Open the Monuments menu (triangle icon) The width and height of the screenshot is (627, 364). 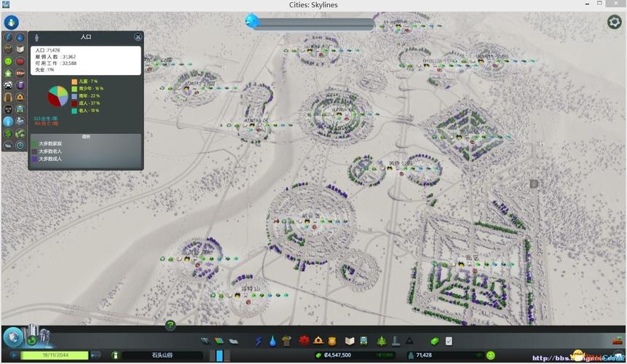(409, 341)
